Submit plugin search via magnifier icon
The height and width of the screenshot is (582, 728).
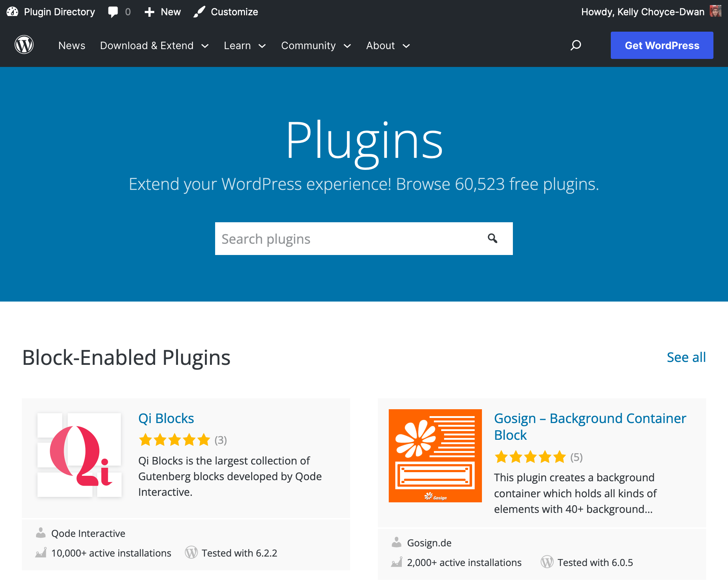click(492, 238)
